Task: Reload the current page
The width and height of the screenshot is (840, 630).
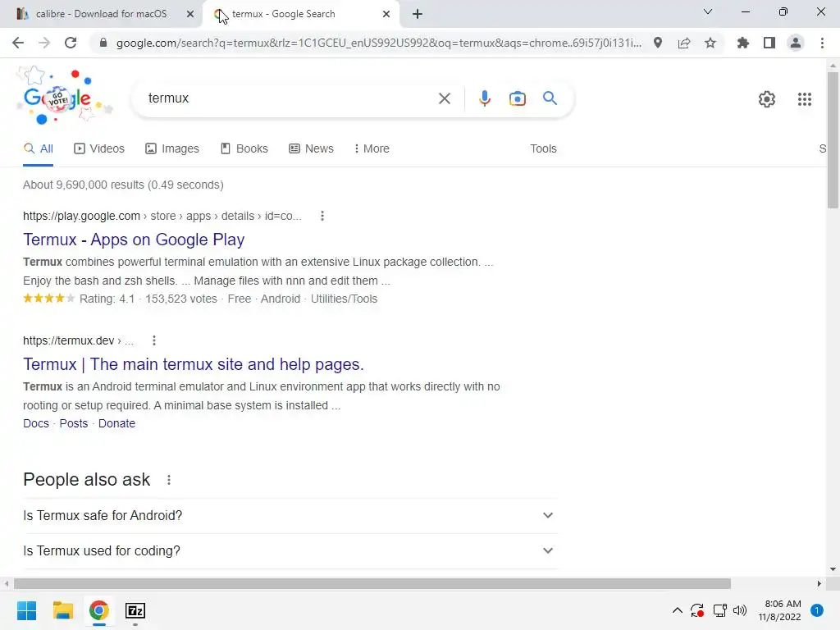Action: (71, 43)
